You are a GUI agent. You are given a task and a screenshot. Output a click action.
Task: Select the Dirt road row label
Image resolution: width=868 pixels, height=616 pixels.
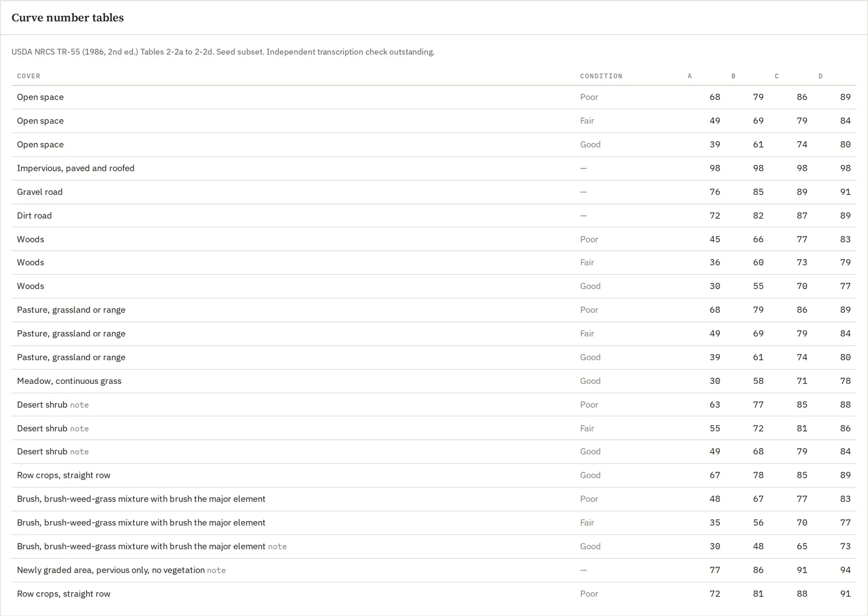coord(34,215)
